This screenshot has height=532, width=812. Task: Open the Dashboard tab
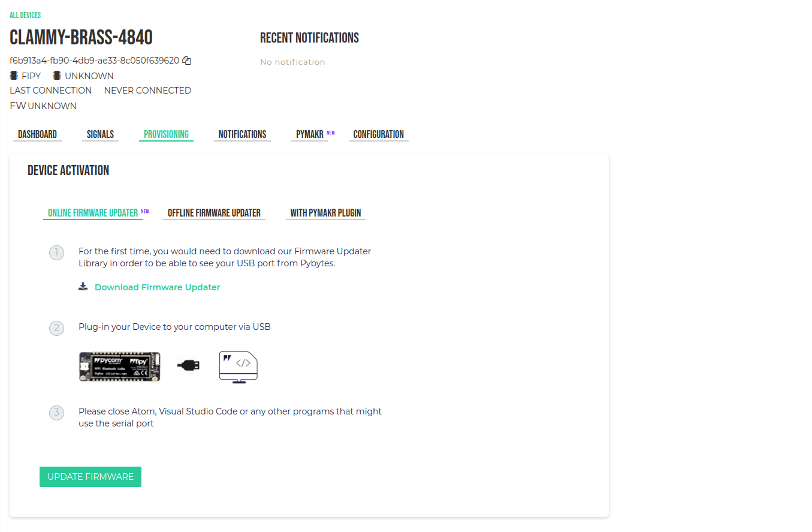(37, 134)
